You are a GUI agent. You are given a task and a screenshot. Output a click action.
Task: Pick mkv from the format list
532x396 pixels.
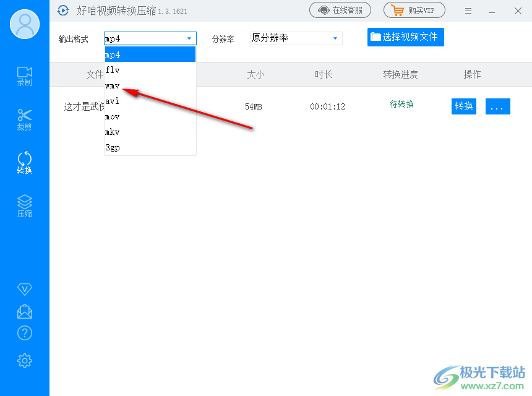(x=150, y=132)
